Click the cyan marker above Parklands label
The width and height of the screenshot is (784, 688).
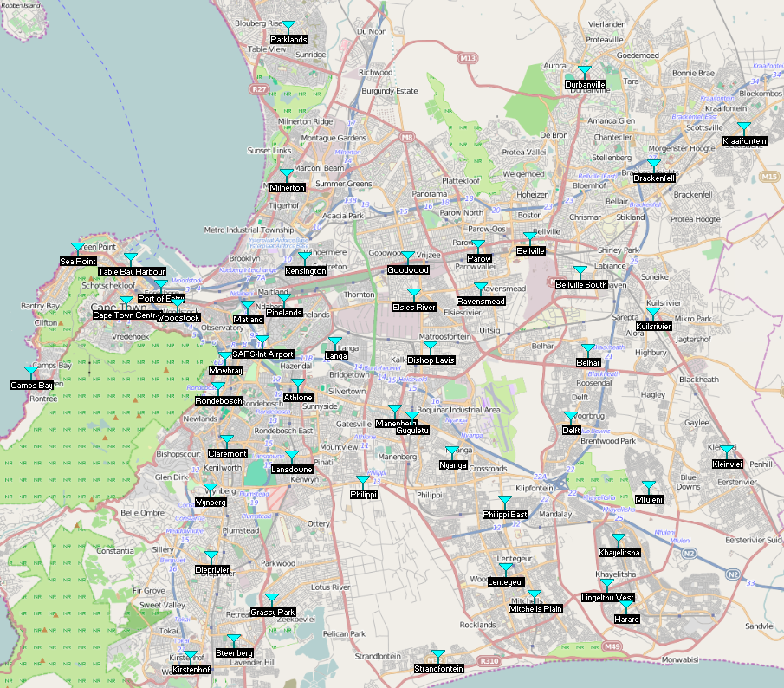click(x=288, y=27)
